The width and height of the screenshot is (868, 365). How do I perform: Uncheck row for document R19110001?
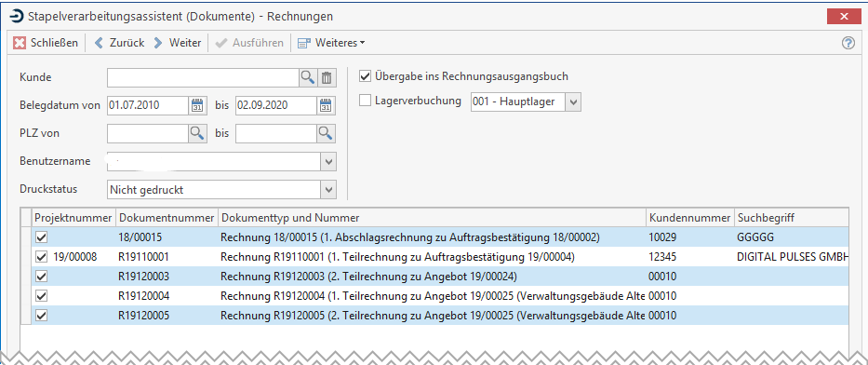click(42, 257)
